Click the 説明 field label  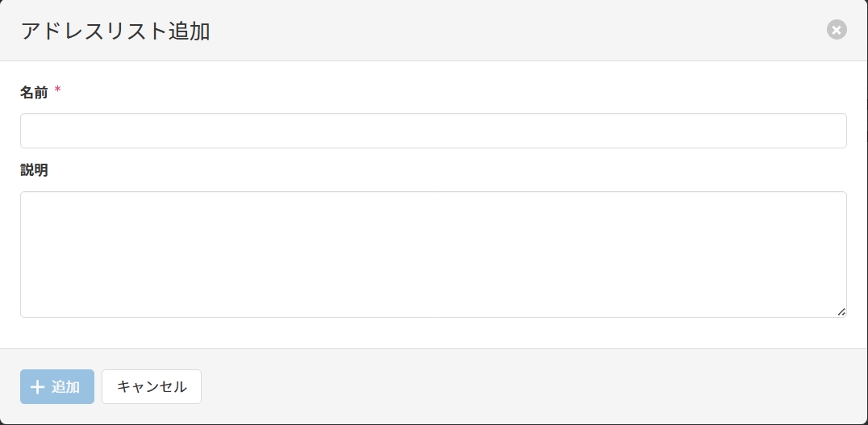coord(34,170)
